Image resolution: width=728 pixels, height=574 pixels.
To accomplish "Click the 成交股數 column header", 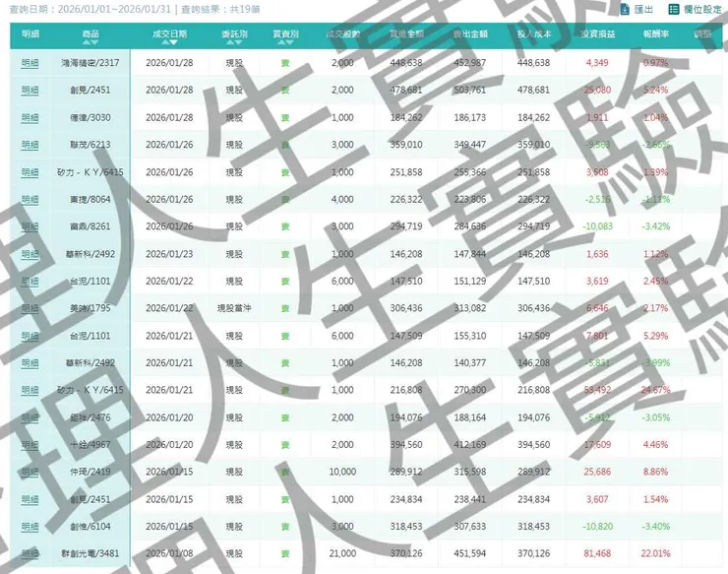I will (x=342, y=33).
